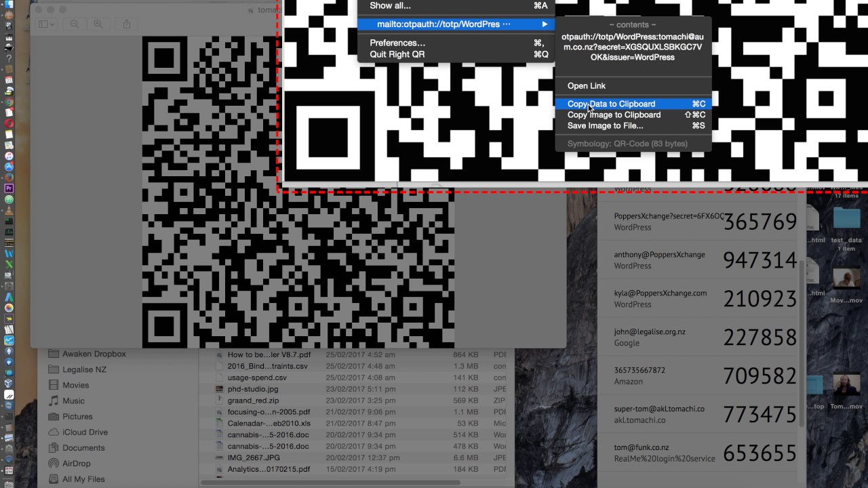This screenshot has width=868, height=488.
Task: Click code 365769 for PoppersXchange entry
Action: [x=759, y=222]
